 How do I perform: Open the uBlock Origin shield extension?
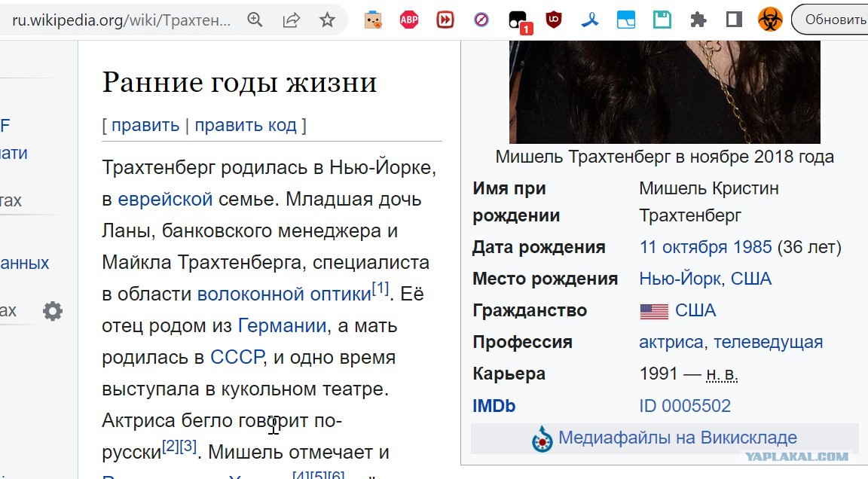[554, 20]
